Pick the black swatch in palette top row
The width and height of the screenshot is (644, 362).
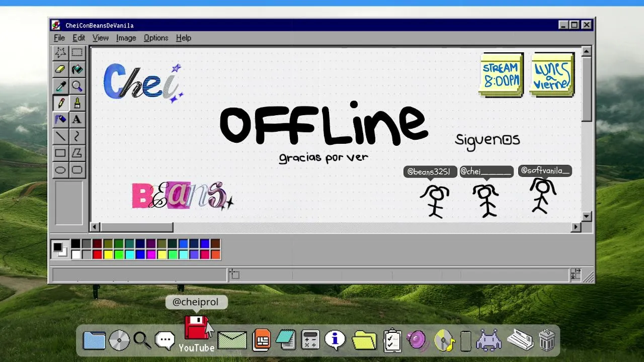click(75, 244)
